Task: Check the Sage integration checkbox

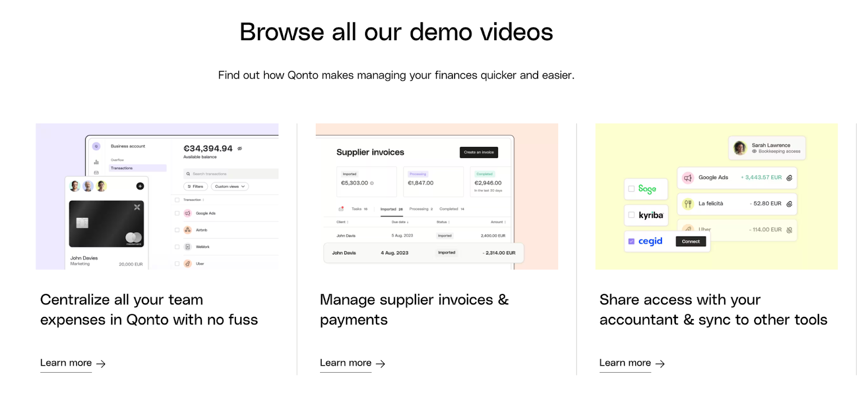Action: (x=631, y=189)
